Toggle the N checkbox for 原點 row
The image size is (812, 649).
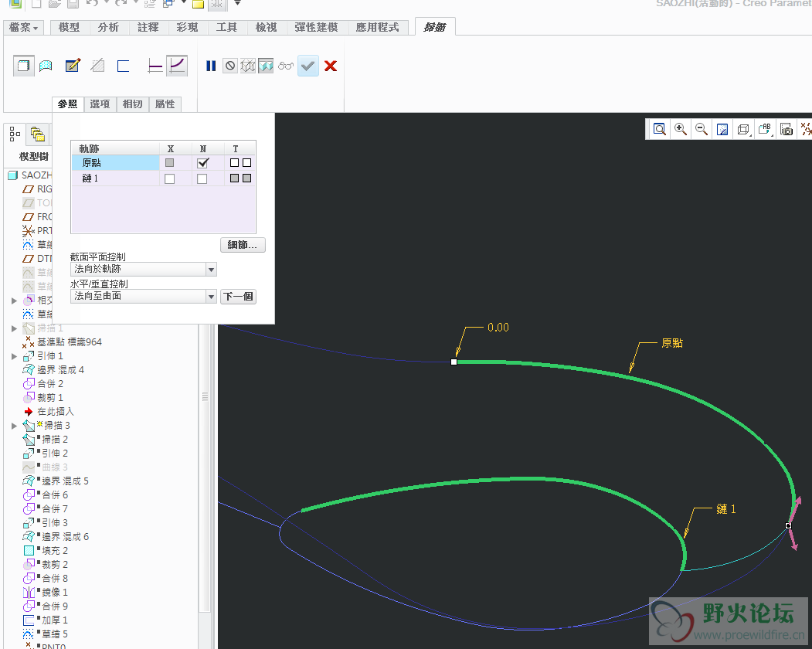(x=202, y=163)
